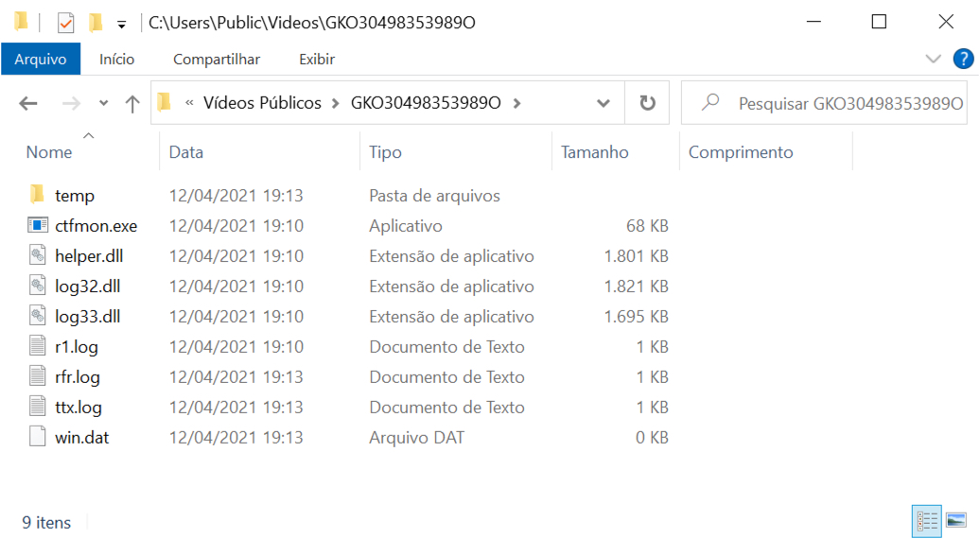The image size is (980, 539).
Task: Sort by the Tipo column header
Action: coord(385,151)
